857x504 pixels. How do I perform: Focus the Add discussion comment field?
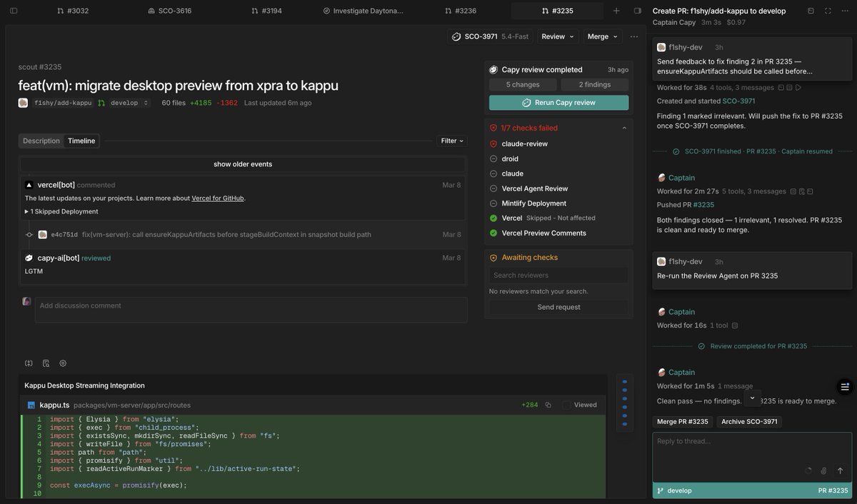(x=251, y=310)
